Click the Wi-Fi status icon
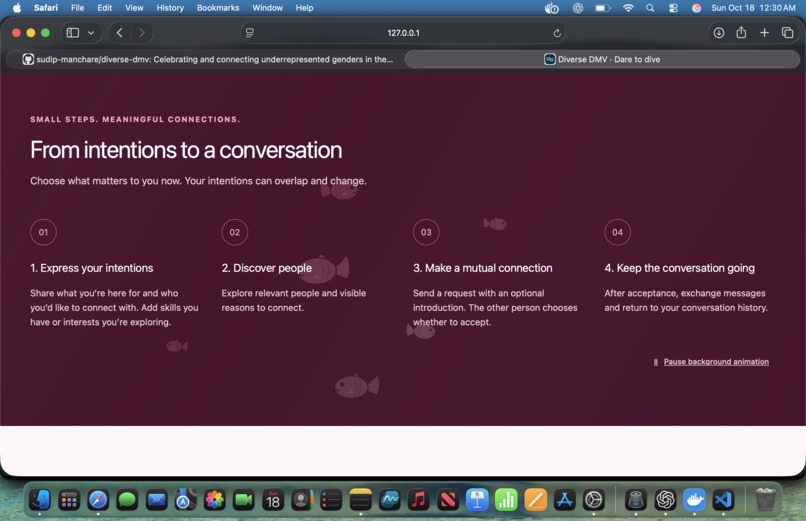This screenshot has width=806, height=521. pos(628,8)
